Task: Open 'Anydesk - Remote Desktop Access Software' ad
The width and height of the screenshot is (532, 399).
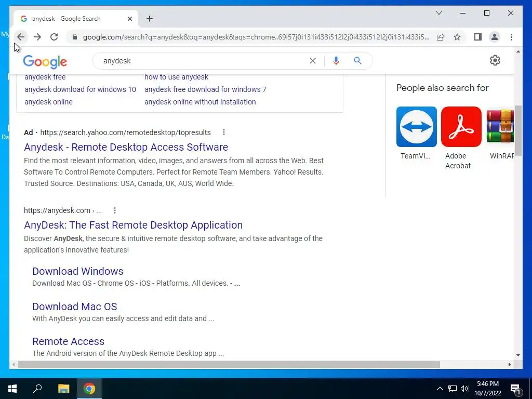Action: click(126, 147)
